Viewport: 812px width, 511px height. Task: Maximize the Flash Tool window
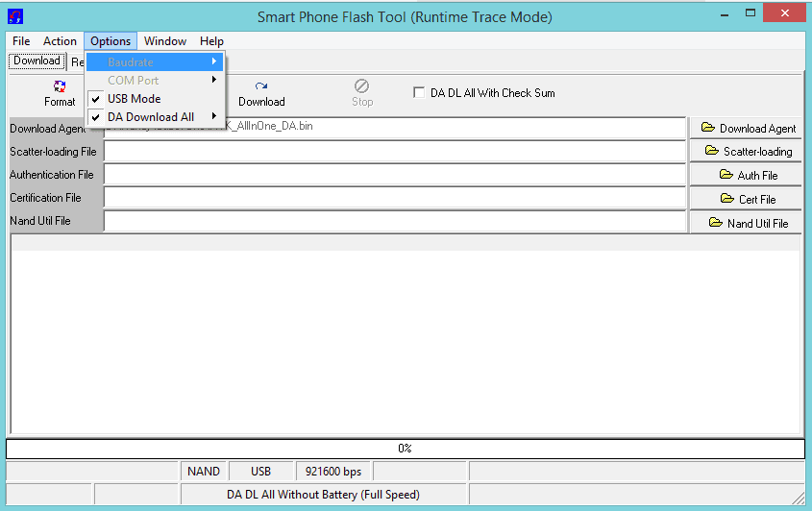tap(750, 12)
